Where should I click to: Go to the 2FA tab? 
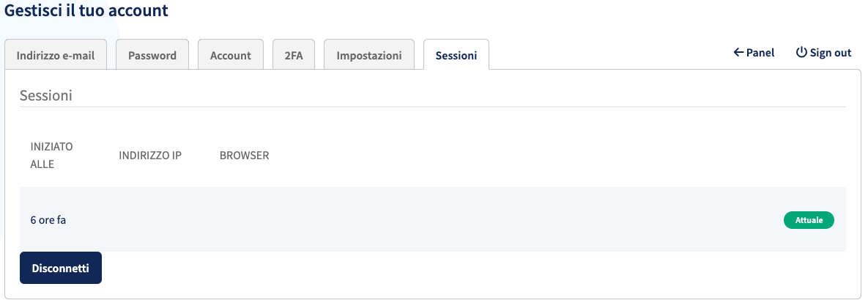[294, 56]
